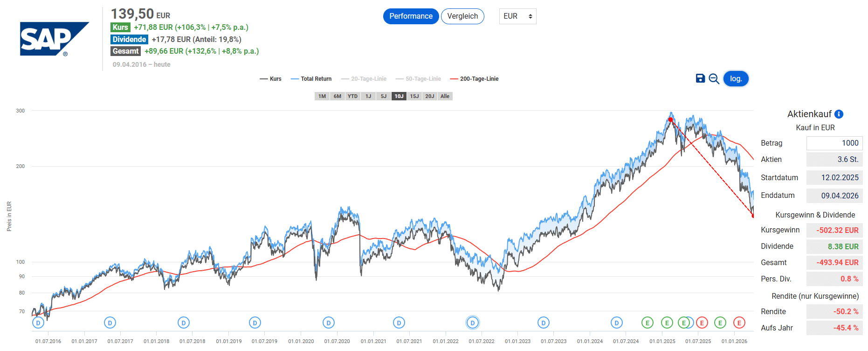Toggle the 200-Tage-Linie legend entry
This screenshot has width=868, height=351.
point(474,79)
